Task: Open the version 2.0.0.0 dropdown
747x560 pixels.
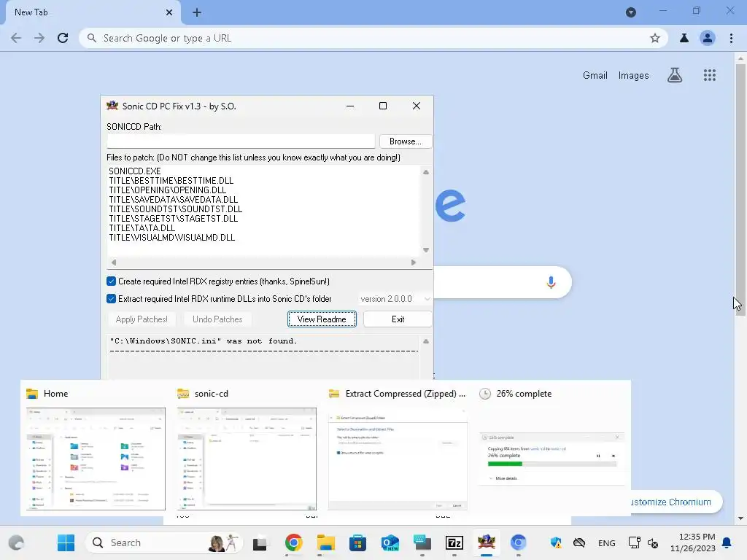Action: [x=395, y=299]
